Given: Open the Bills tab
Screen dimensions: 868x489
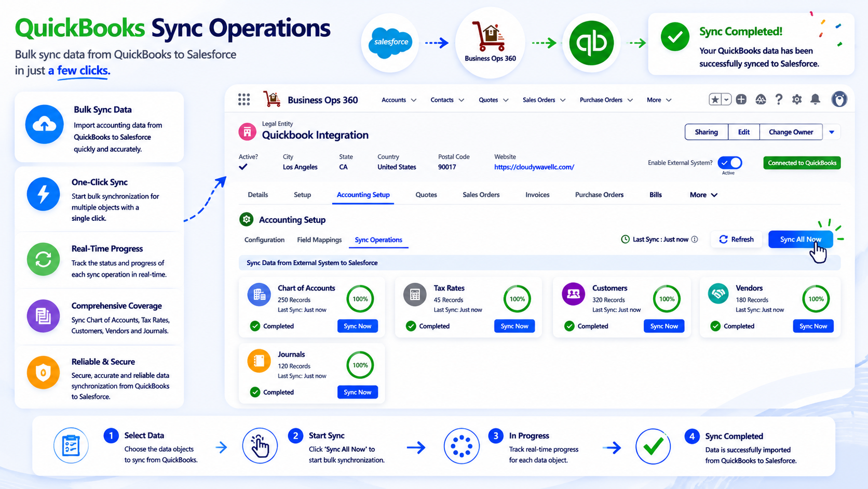Looking at the screenshot, I should pos(656,195).
